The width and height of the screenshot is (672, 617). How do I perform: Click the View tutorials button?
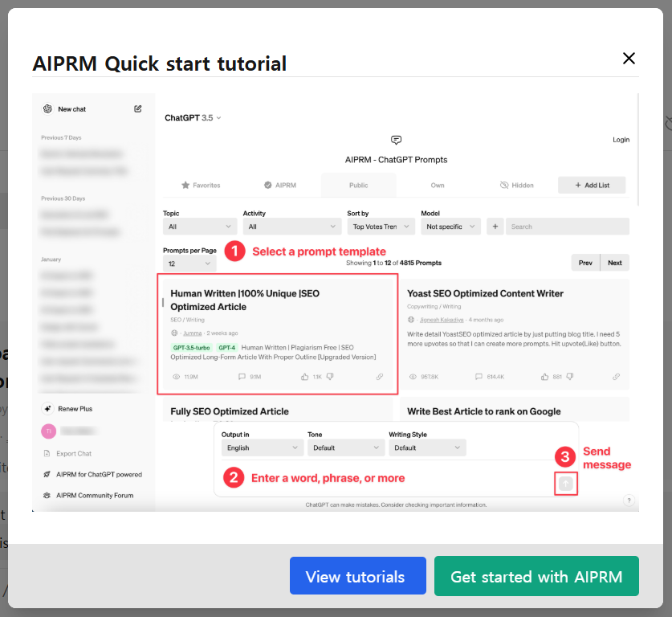click(358, 575)
